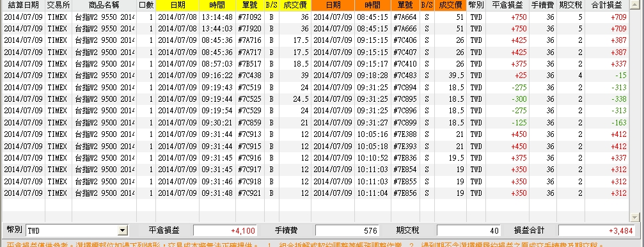Click buy time 13:14:48 cell

point(217,17)
